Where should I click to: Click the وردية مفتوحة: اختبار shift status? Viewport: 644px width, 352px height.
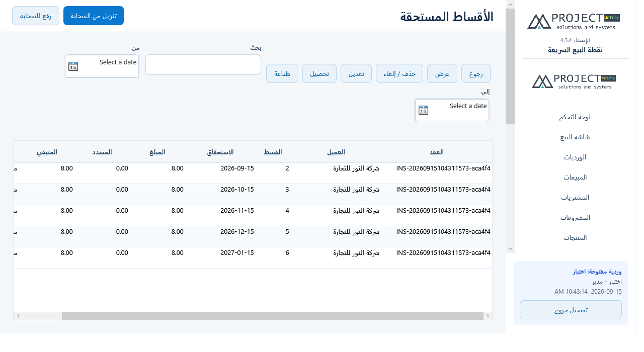click(x=597, y=272)
